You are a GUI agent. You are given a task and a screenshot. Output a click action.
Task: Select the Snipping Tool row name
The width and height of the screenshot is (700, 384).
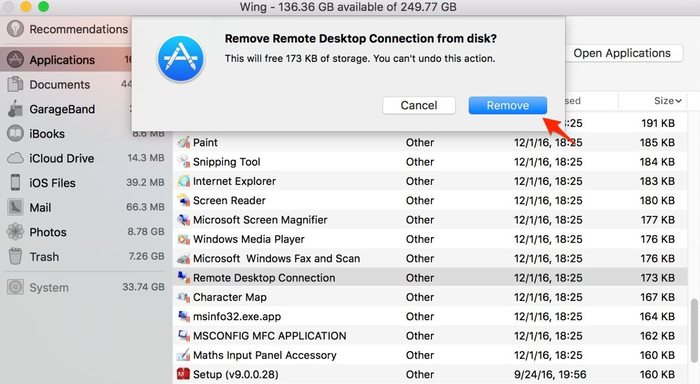point(227,162)
